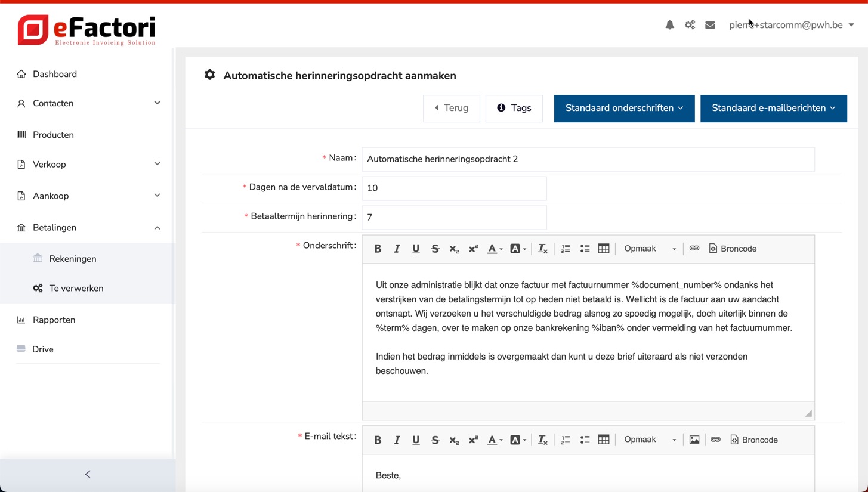The height and width of the screenshot is (492, 868).
Task: Open text color picker in Onderschrift editor
Action: (x=494, y=249)
